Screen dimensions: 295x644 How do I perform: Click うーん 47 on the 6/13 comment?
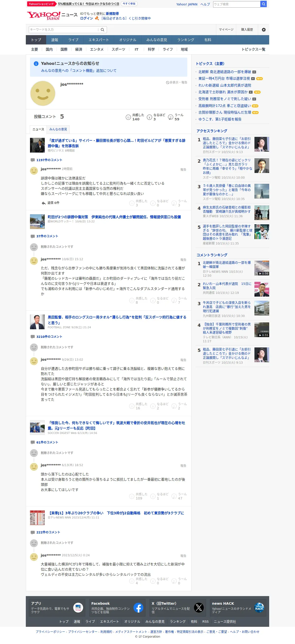click(179, 496)
